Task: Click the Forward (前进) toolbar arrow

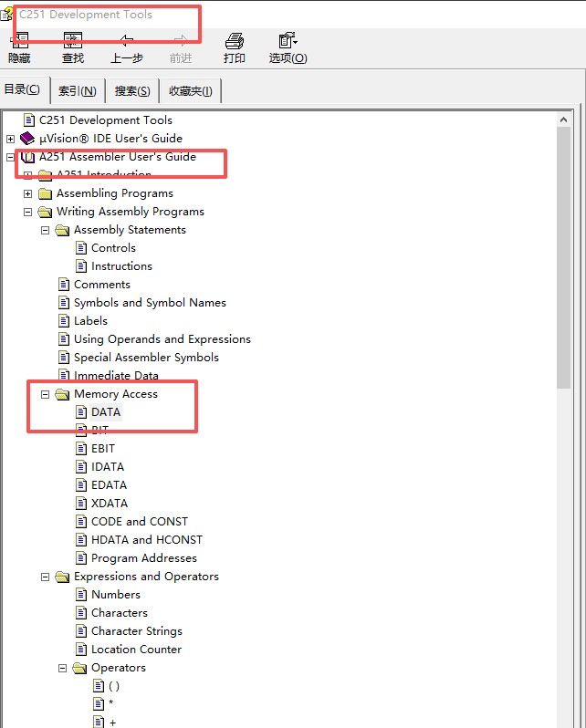Action: [181, 41]
